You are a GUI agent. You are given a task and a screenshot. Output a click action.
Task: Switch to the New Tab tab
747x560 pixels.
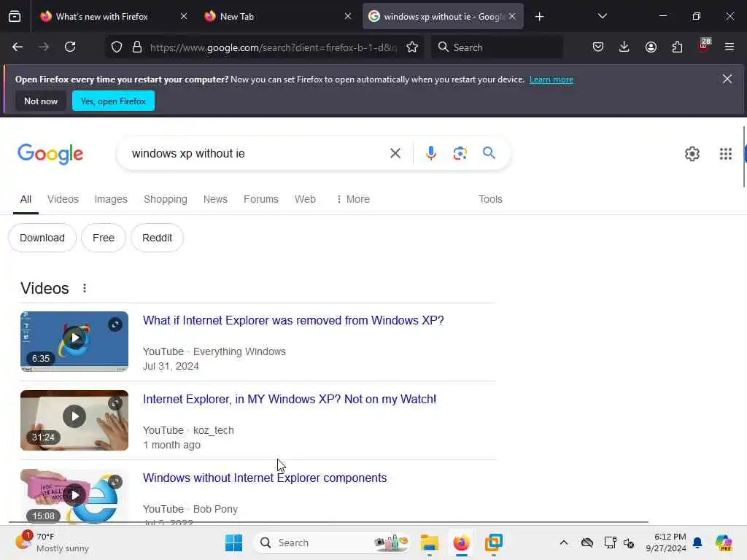pos(278,17)
